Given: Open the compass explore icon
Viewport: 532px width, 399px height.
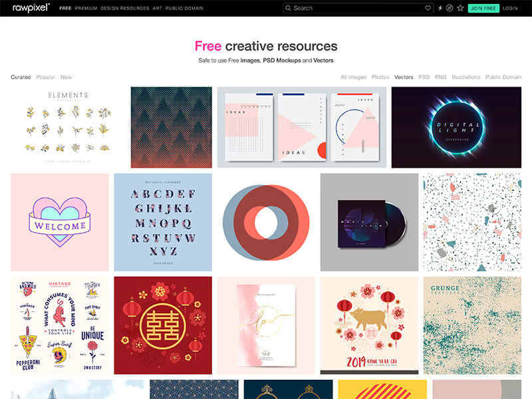Looking at the screenshot, I should point(450,8).
